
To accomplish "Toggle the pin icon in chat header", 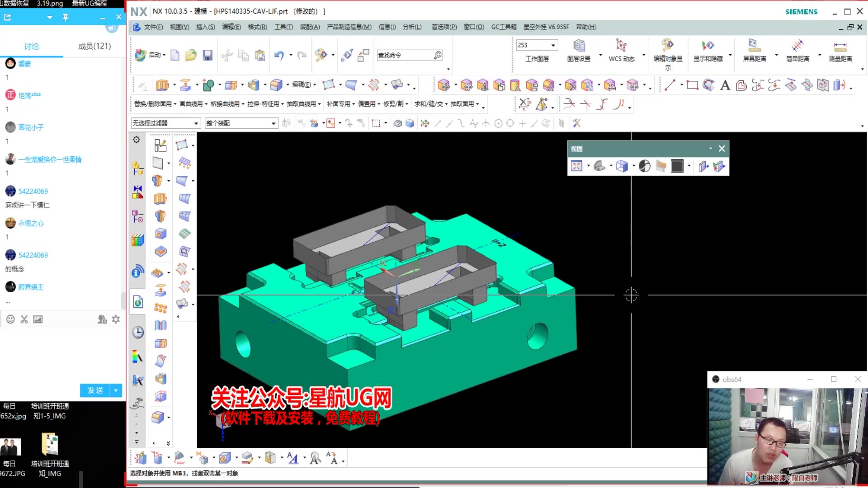I will pos(66,17).
